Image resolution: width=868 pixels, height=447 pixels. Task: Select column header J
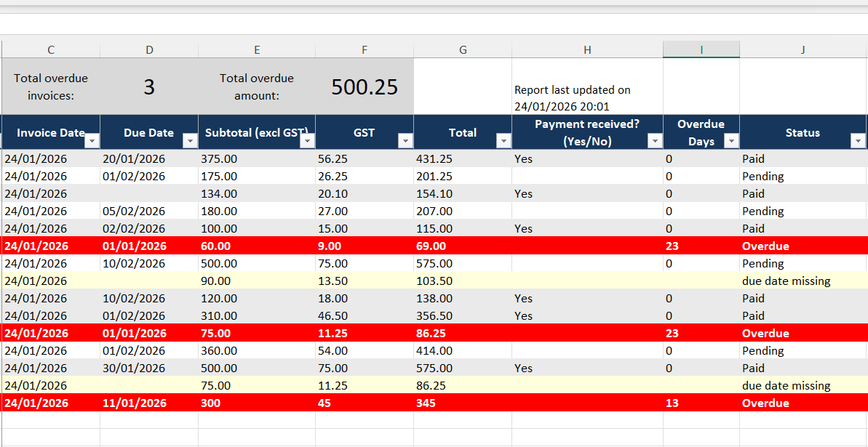tap(803, 49)
